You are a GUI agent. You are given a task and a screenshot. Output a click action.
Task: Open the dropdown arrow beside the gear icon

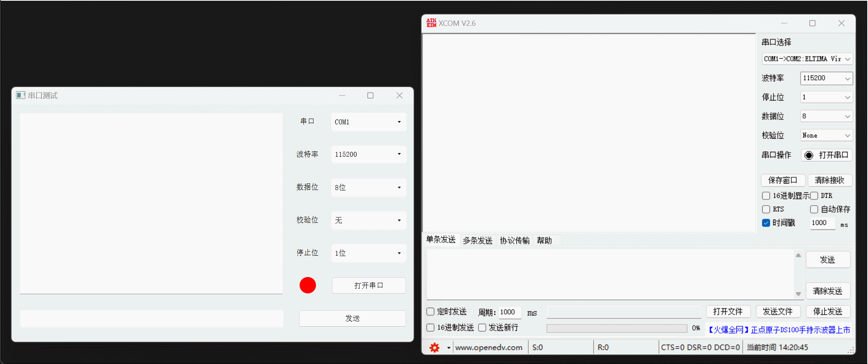449,348
